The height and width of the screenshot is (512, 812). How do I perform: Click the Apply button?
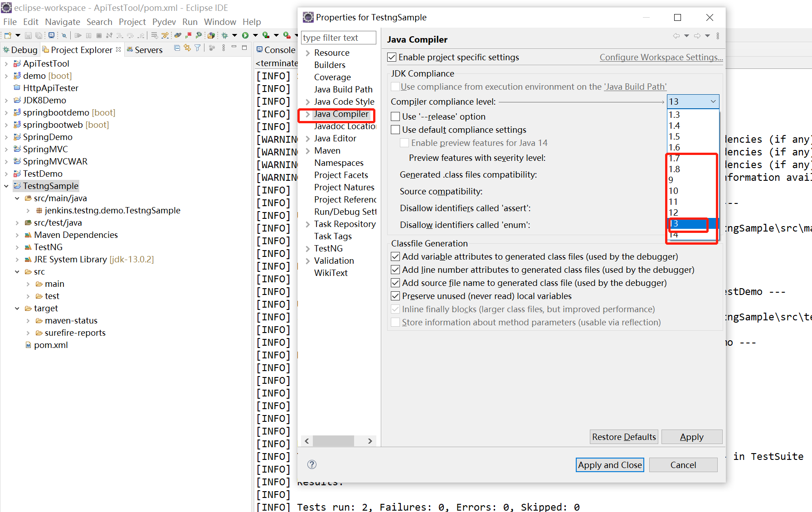point(692,437)
